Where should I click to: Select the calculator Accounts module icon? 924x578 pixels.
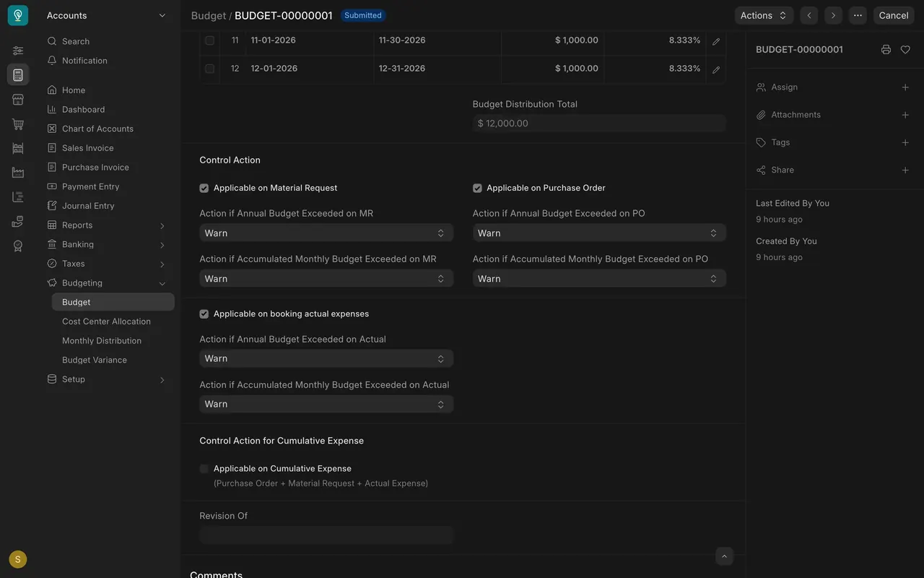[x=18, y=75]
